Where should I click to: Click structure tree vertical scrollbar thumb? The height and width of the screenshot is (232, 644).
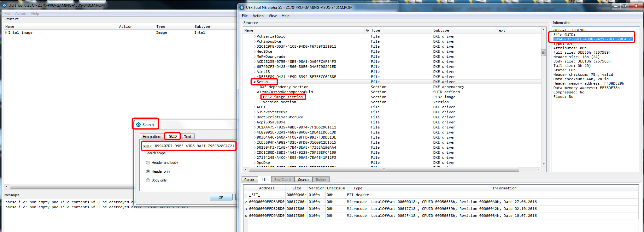[x=543, y=52]
